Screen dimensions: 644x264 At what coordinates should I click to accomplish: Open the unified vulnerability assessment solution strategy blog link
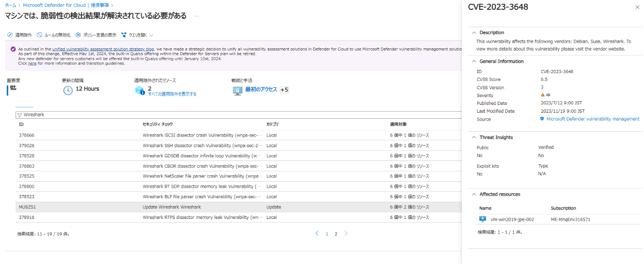click(103, 49)
